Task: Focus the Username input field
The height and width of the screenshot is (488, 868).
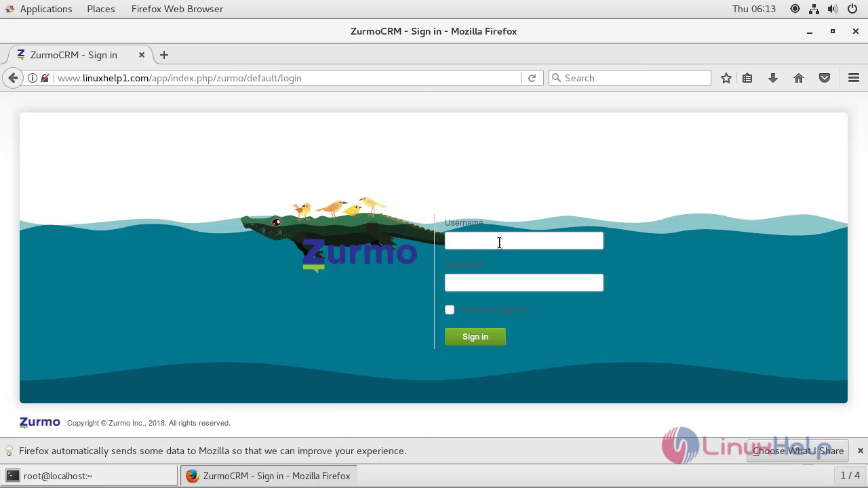Action: point(524,241)
